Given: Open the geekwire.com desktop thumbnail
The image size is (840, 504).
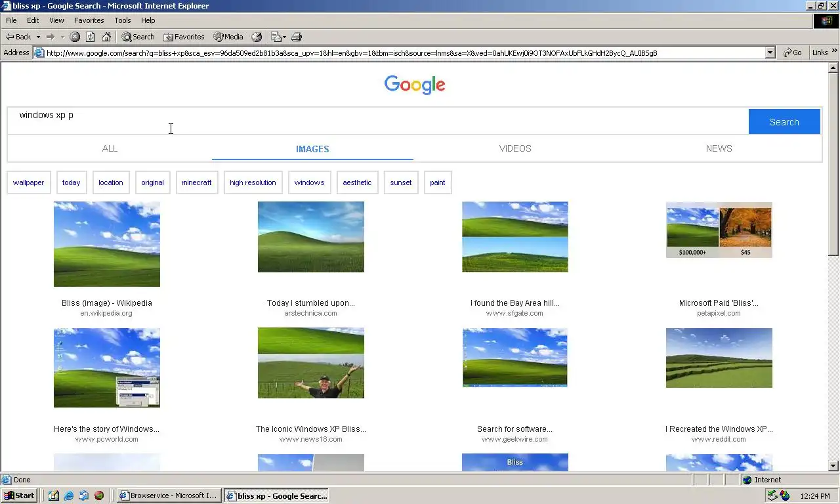Looking at the screenshot, I should click(515, 358).
